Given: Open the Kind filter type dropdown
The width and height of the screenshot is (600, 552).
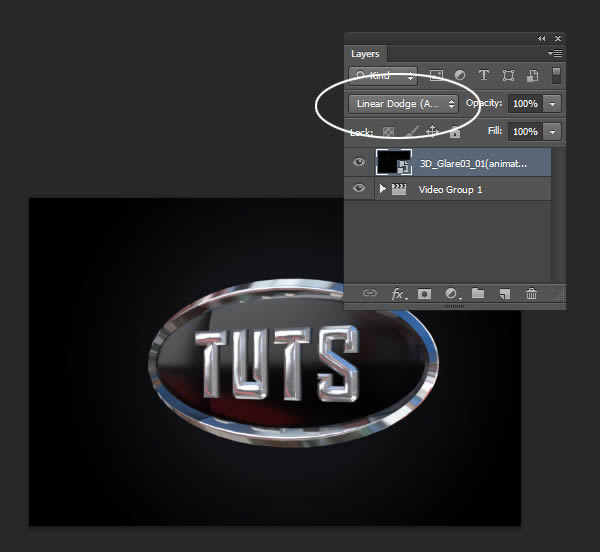Looking at the screenshot, I should tap(383, 76).
